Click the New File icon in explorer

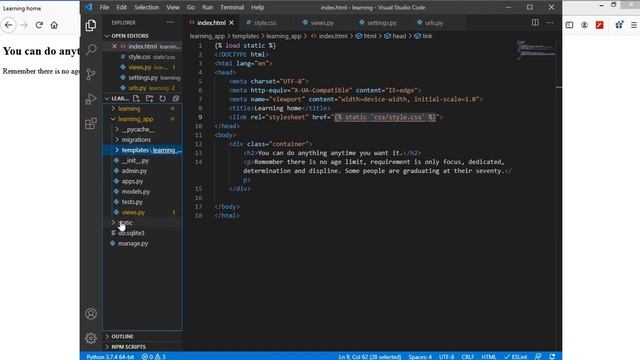coord(136,98)
